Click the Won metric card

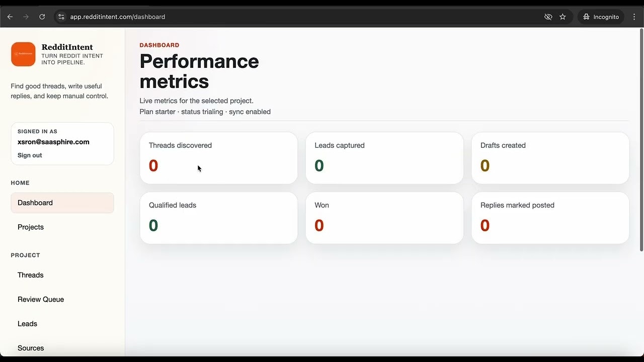pos(384,218)
